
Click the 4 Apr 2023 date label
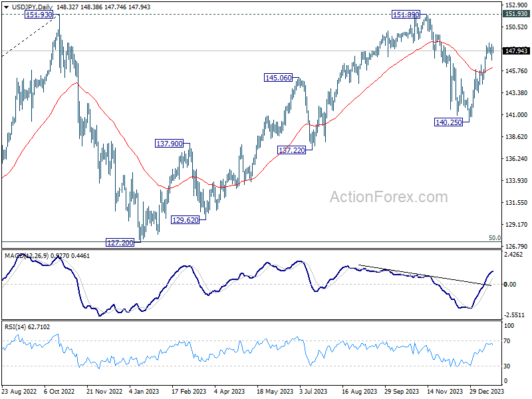tap(229, 391)
